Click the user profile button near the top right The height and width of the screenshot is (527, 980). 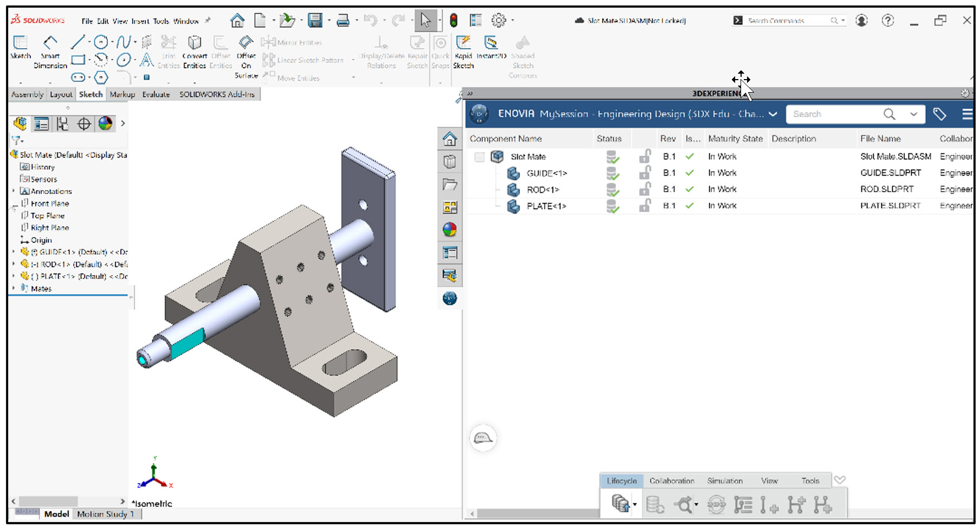point(861,20)
